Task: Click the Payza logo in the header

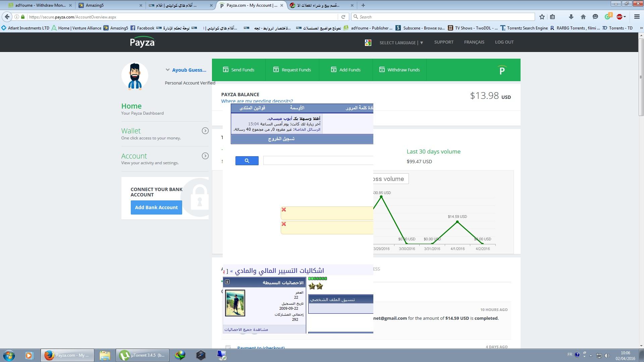Action: tap(143, 42)
